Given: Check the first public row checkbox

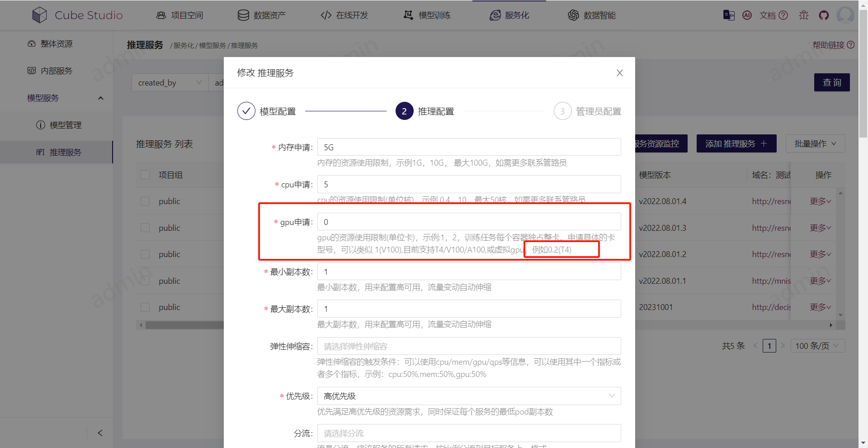Looking at the screenshot, I should point(145,201).
